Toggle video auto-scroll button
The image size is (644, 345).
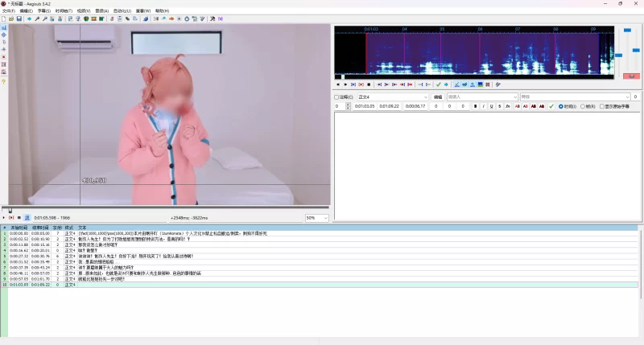(x=27, y=218)
